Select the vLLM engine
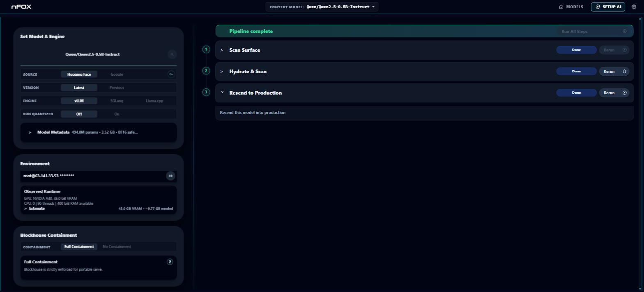 click(x=79, y=101)
